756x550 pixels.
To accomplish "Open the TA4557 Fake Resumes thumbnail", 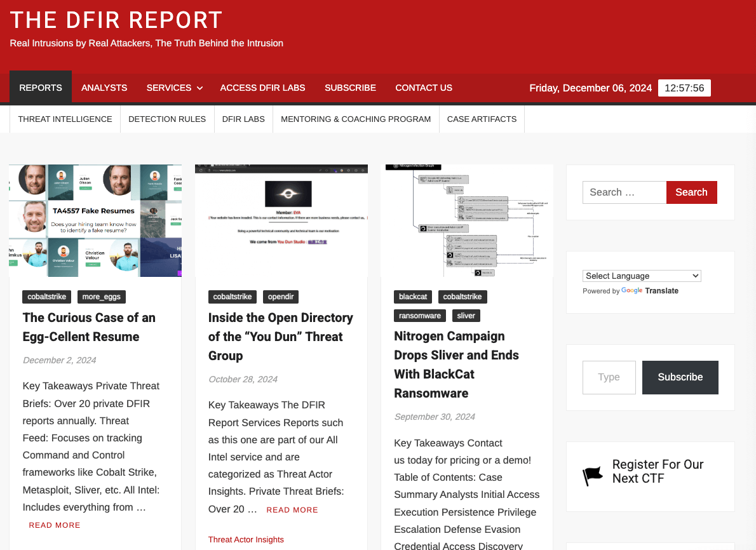I will (95, 221).
